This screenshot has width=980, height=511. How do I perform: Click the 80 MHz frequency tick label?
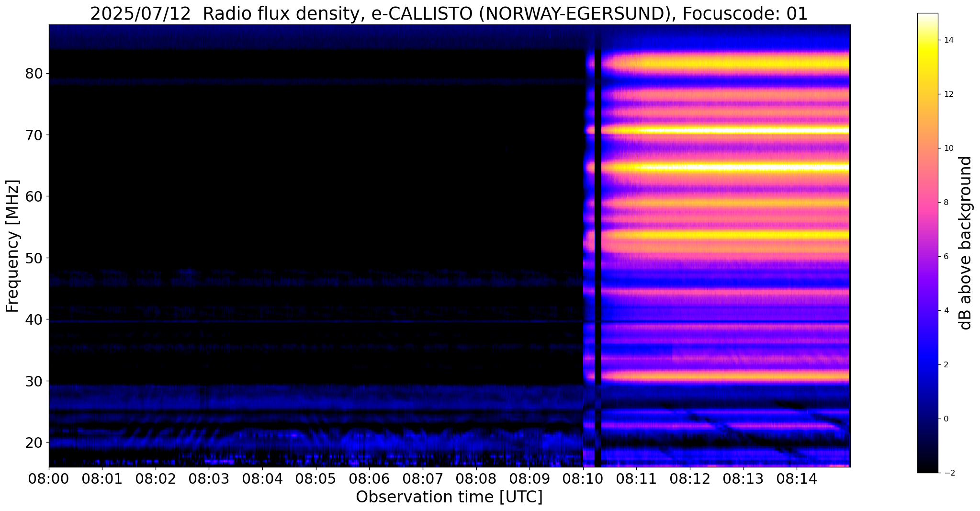tap(34, 74)
